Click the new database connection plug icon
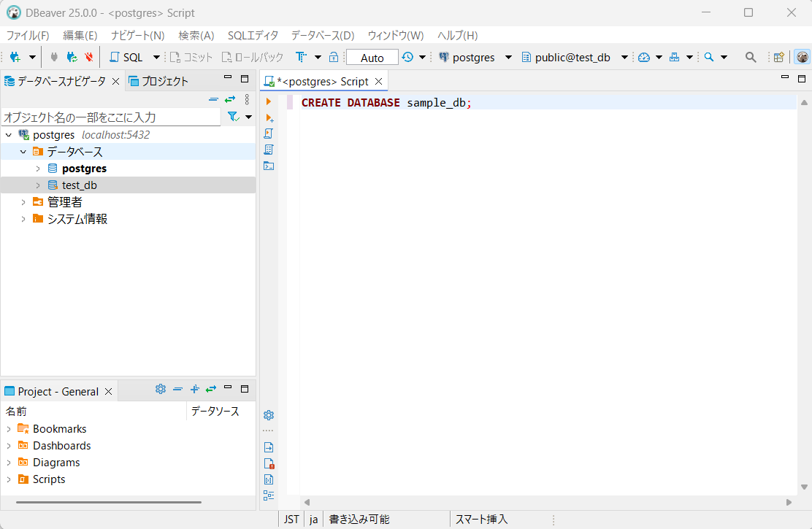The width and height of the screenshot is (812, 529). [x=15, y=57]
